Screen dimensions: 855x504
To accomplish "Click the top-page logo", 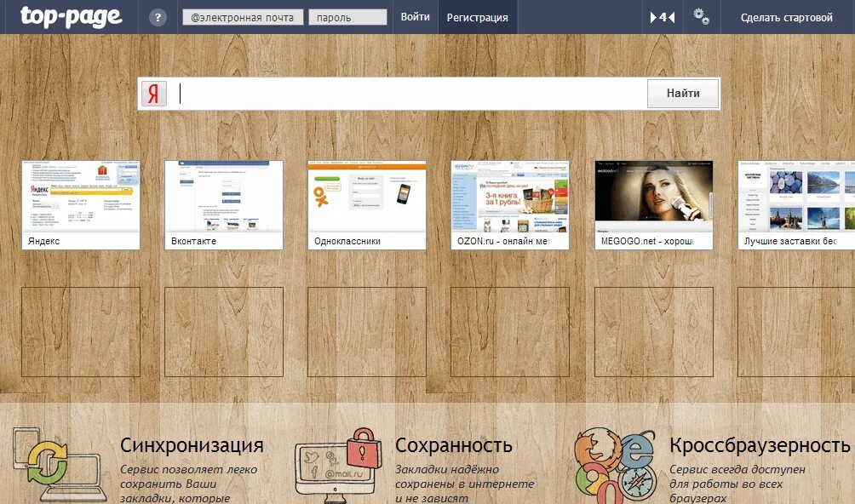I will (71, 16).
